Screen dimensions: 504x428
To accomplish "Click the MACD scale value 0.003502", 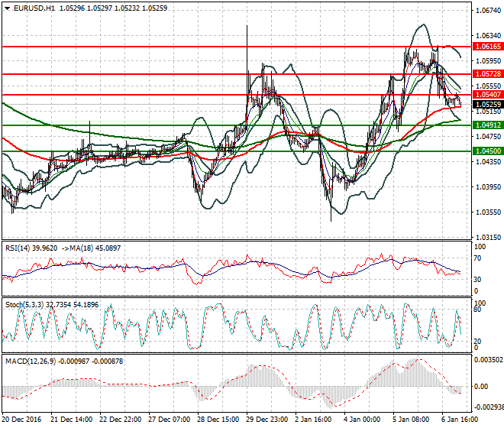I will (489, 360).
